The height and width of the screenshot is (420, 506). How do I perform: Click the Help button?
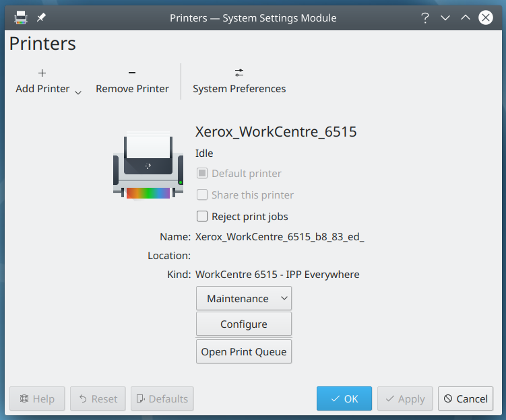37,398
